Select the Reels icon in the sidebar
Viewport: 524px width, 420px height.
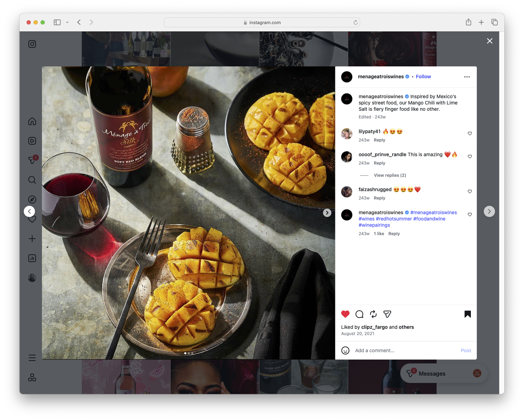point(32,141)
